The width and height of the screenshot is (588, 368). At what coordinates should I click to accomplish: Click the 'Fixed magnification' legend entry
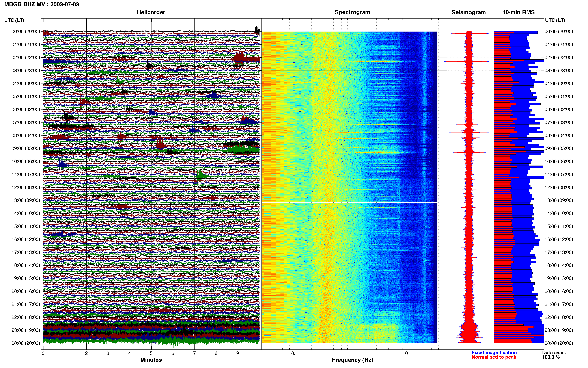494,352
